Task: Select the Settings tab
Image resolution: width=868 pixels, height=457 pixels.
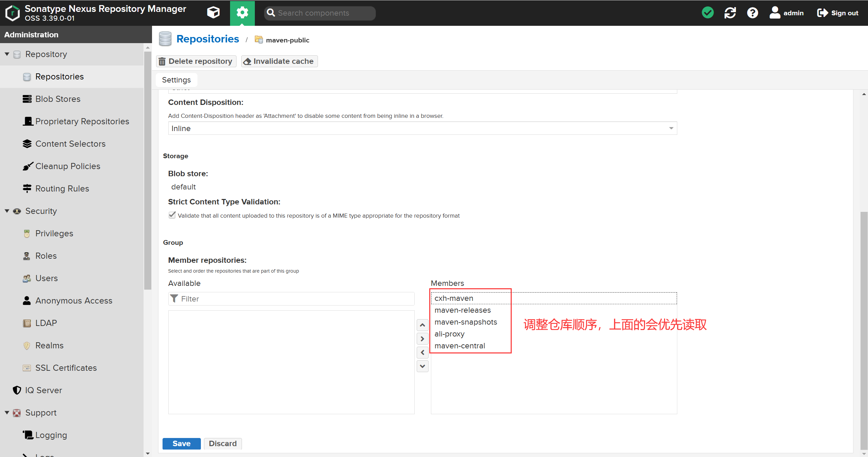Action: tap(176, 80)
